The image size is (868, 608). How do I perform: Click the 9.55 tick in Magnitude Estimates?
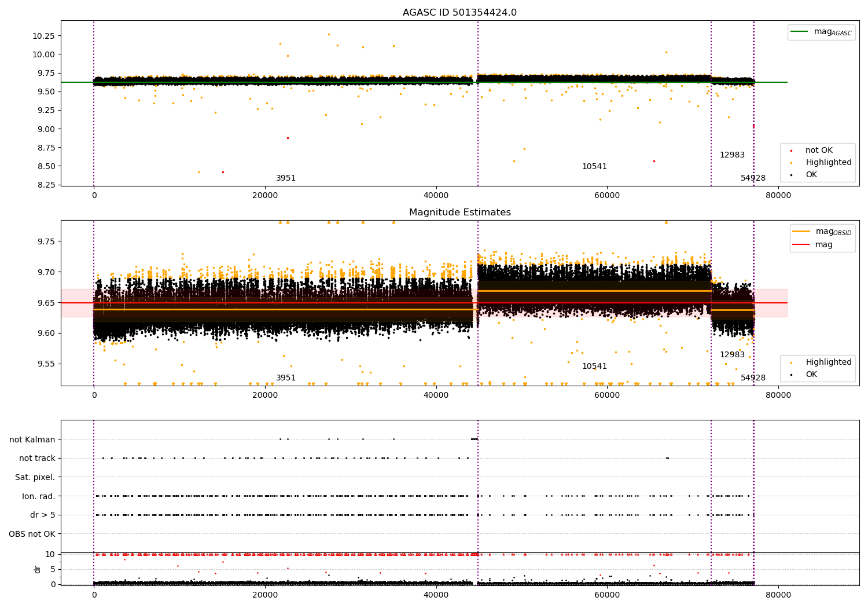(x=46, y=364)
